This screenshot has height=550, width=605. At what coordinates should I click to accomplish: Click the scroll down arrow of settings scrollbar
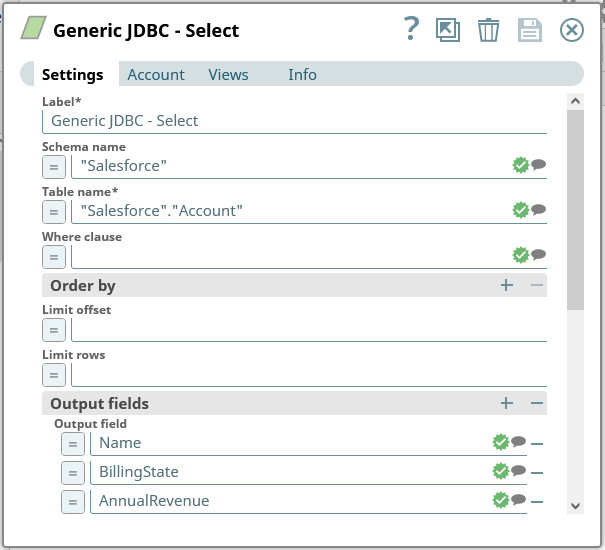pyautogui.click(x=575, y=506)
